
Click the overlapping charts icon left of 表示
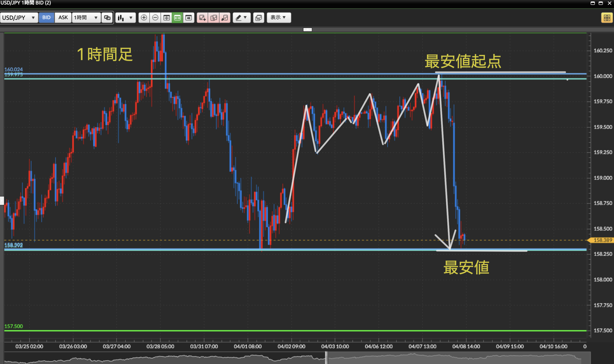(258, 18)
